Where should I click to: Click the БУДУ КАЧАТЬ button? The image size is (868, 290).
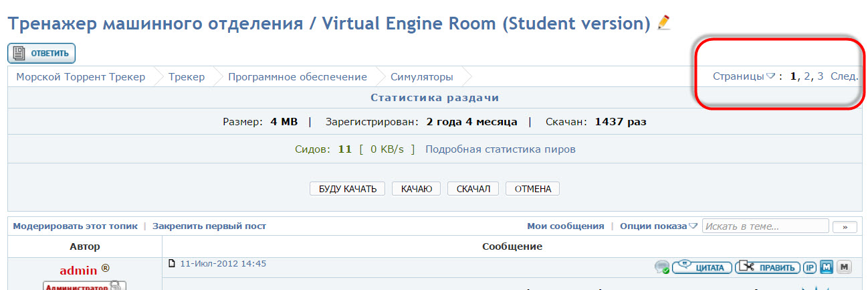348,189
